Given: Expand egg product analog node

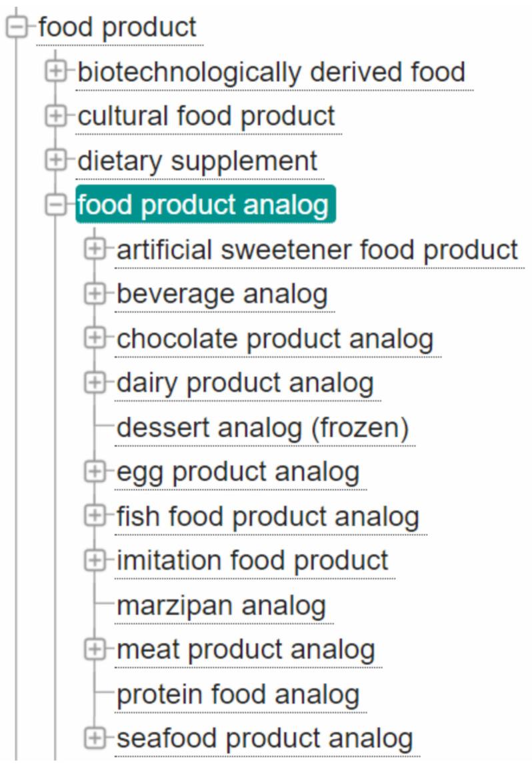Looking at the screenshot, I should [95, 472].
